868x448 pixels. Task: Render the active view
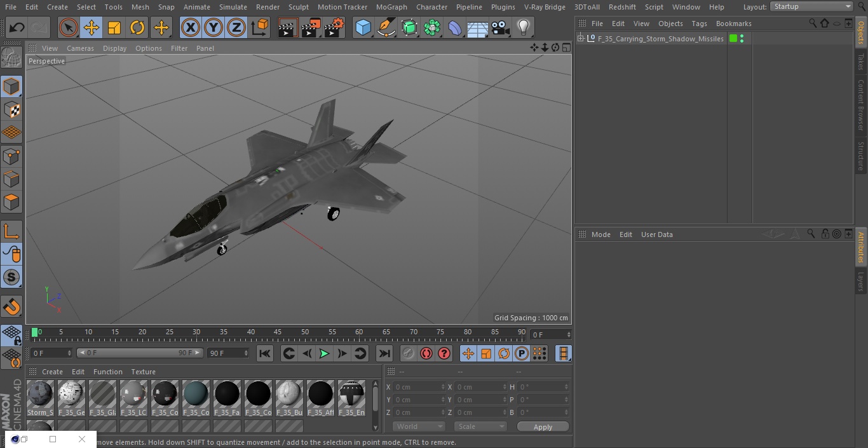coord(287,27)
